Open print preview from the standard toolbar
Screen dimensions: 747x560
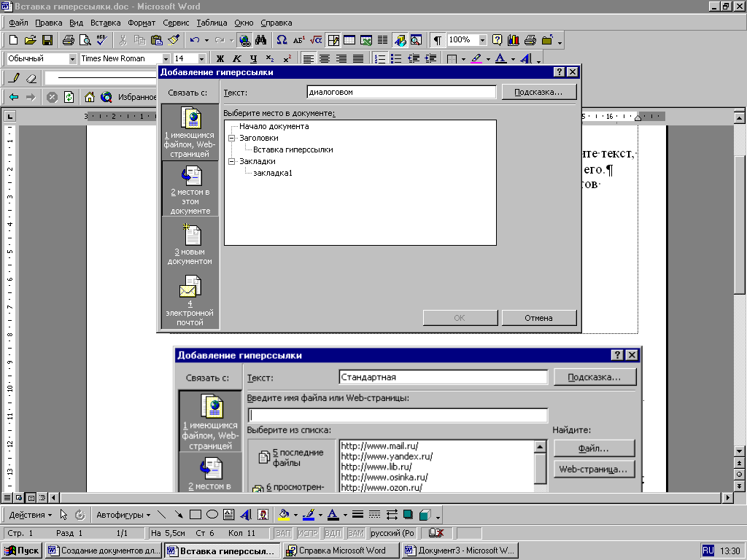pos(85,40)
